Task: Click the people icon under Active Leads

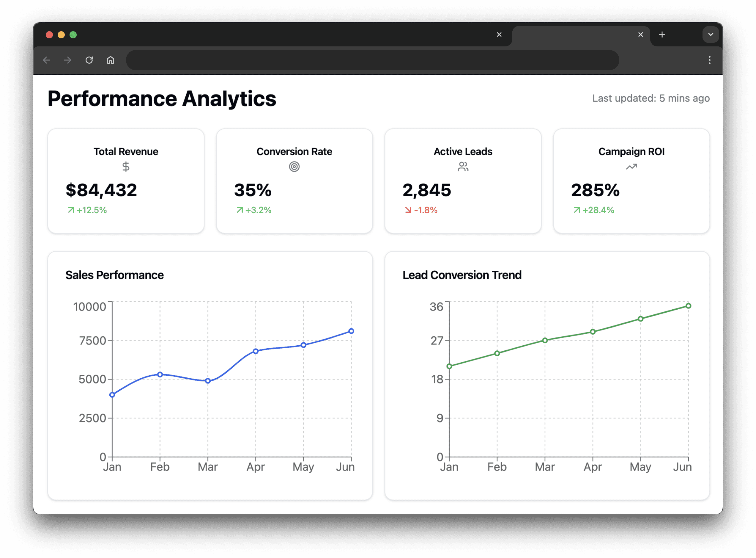Action: point(463,167)
